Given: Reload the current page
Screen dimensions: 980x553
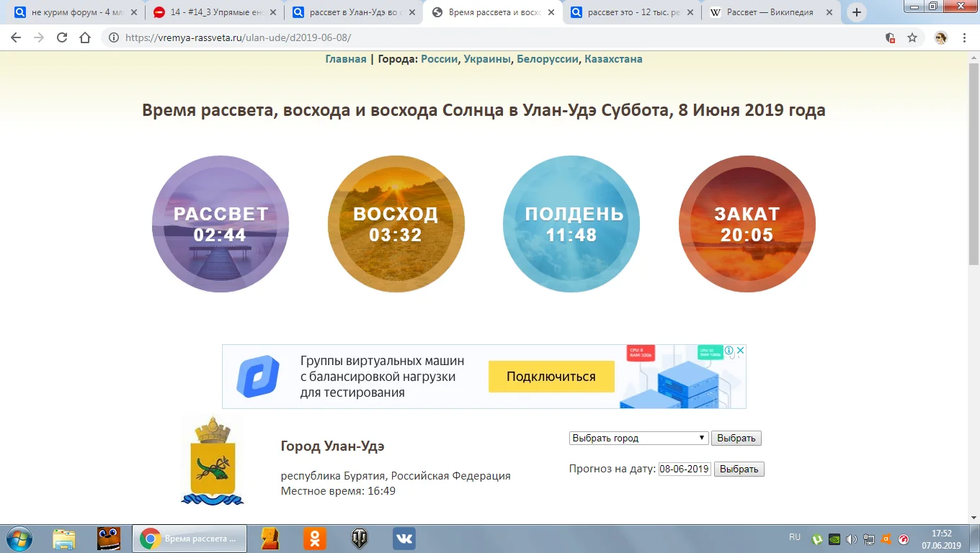Looking at the screenshot, I should 62,37.
